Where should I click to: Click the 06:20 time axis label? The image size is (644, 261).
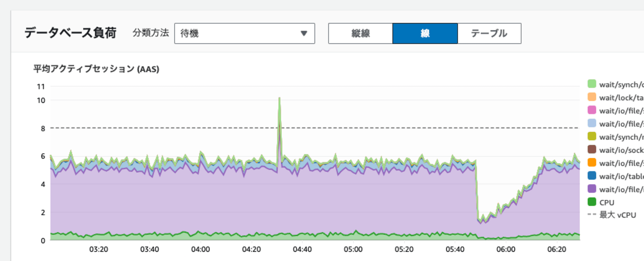coord(557,249)
